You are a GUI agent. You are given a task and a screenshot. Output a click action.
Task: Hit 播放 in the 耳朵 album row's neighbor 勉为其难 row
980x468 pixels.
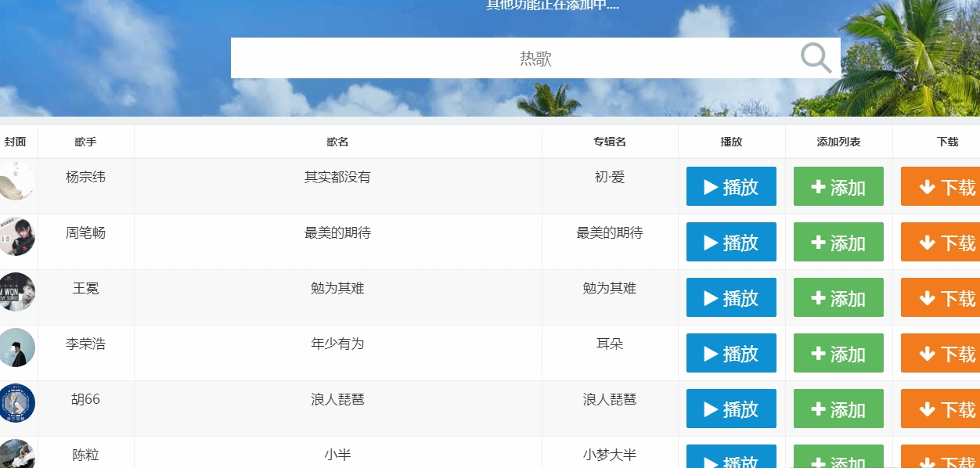click(x=731, y=297)
